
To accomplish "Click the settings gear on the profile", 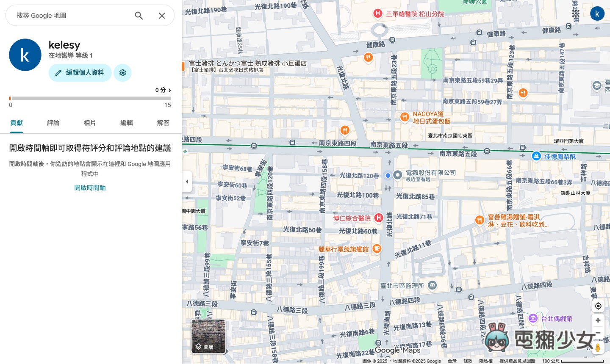I will [x=122, y=73].
